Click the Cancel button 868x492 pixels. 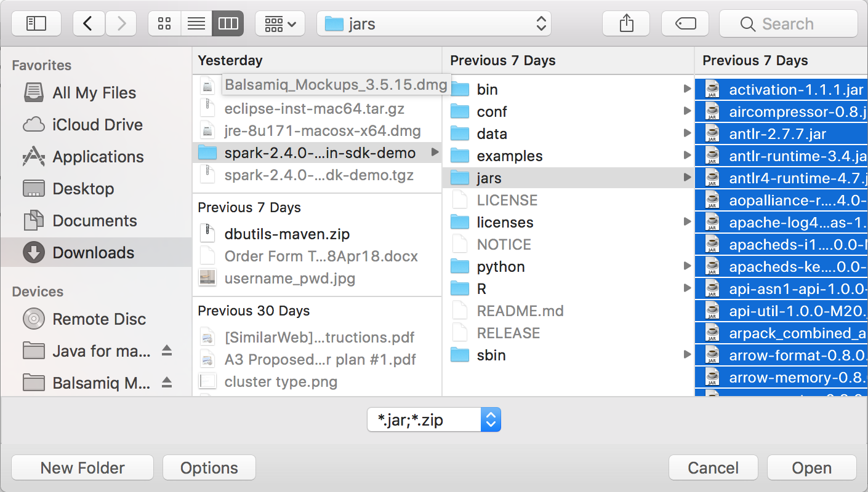pyautogui.click(x=713, y=467)
